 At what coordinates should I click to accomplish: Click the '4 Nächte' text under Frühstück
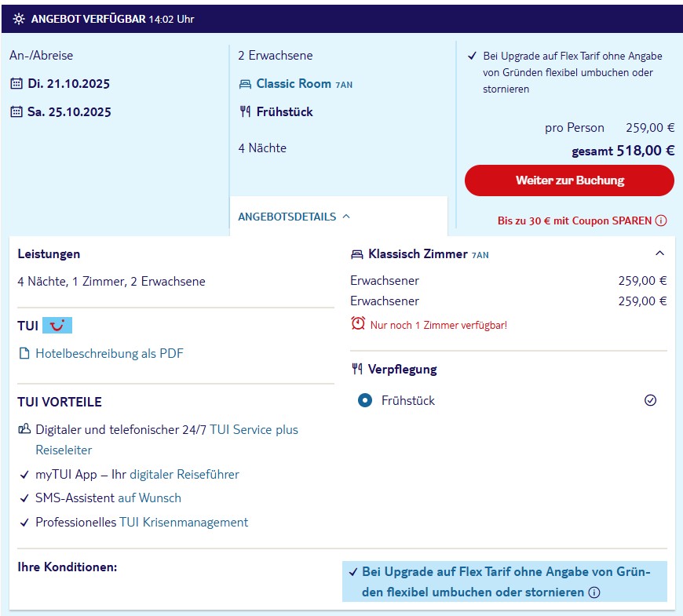[x=262, y=148]
